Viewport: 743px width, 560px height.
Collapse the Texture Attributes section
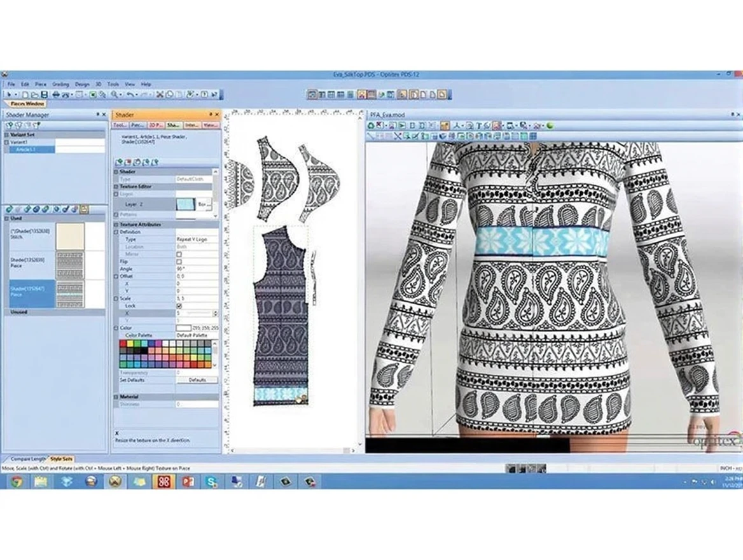tap(116, 225)
